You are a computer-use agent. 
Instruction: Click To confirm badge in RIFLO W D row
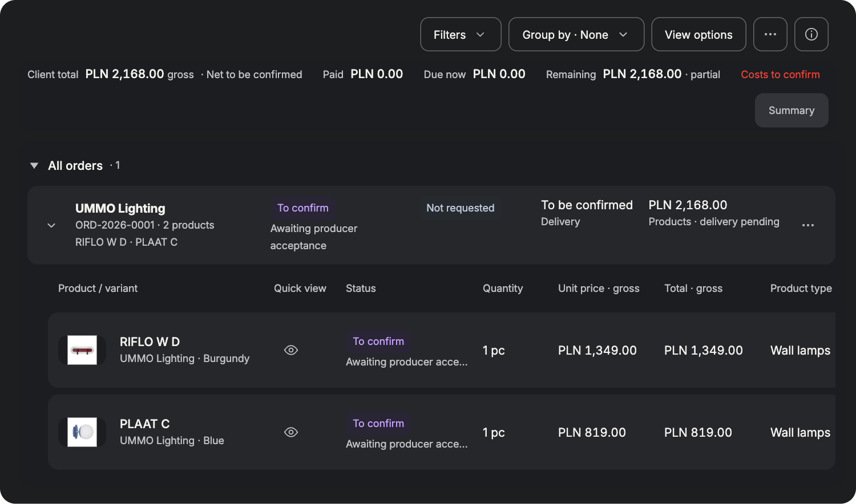click(x=378, y=342)
